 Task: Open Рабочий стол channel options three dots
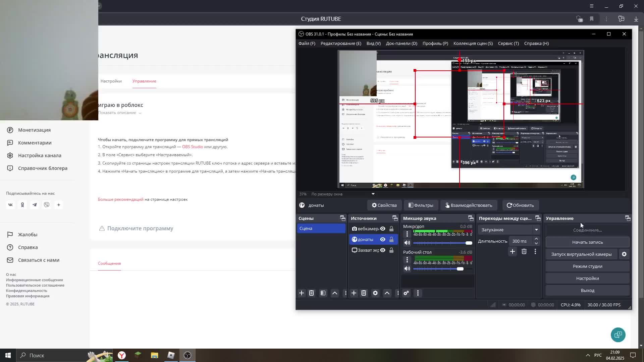[407, 259]
